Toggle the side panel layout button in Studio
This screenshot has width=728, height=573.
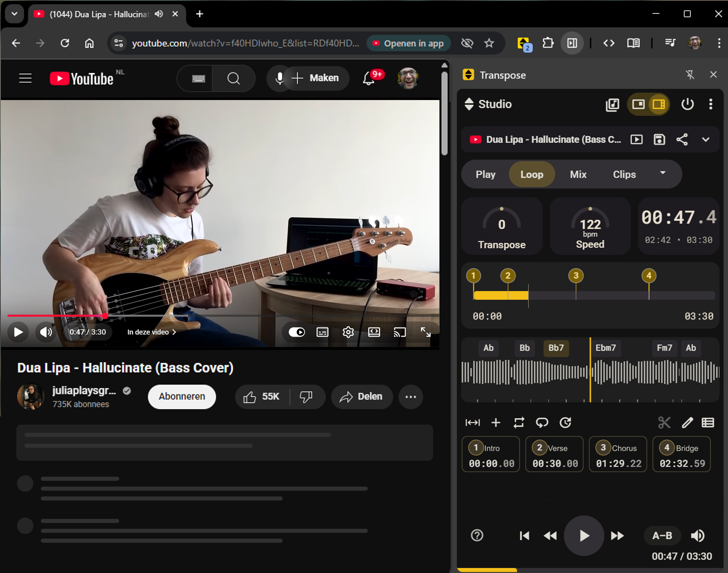[659, 104]
